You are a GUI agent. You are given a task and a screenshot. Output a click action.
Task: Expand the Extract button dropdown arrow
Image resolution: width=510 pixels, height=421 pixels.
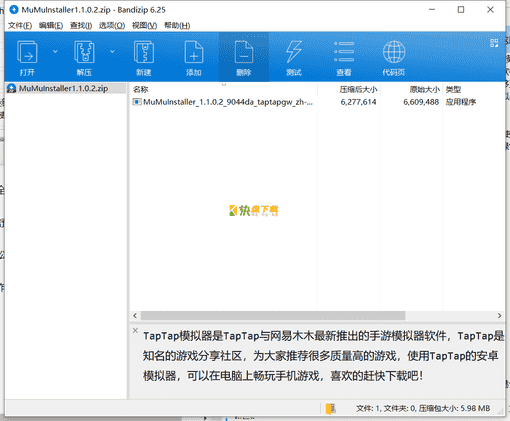(112, 52)
